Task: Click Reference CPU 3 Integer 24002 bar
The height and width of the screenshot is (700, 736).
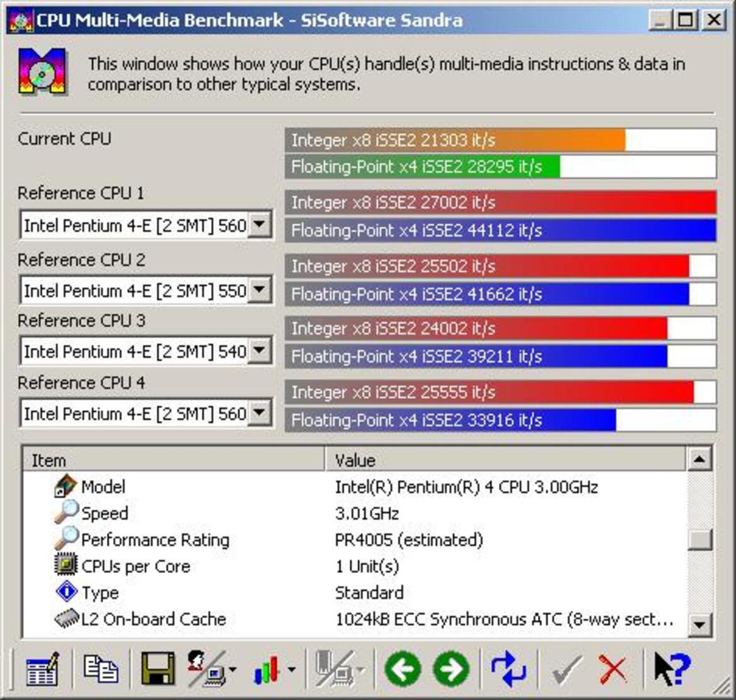Action: point(500,328)
